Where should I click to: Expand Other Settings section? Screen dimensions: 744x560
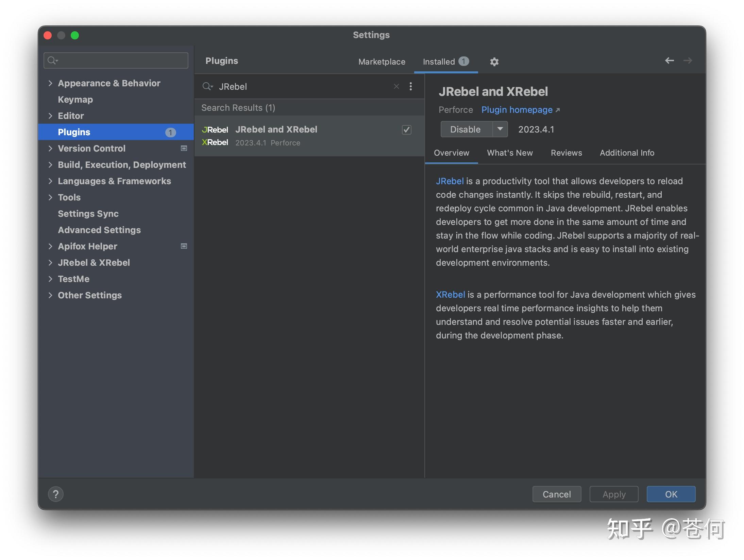[x=50, y=295]
